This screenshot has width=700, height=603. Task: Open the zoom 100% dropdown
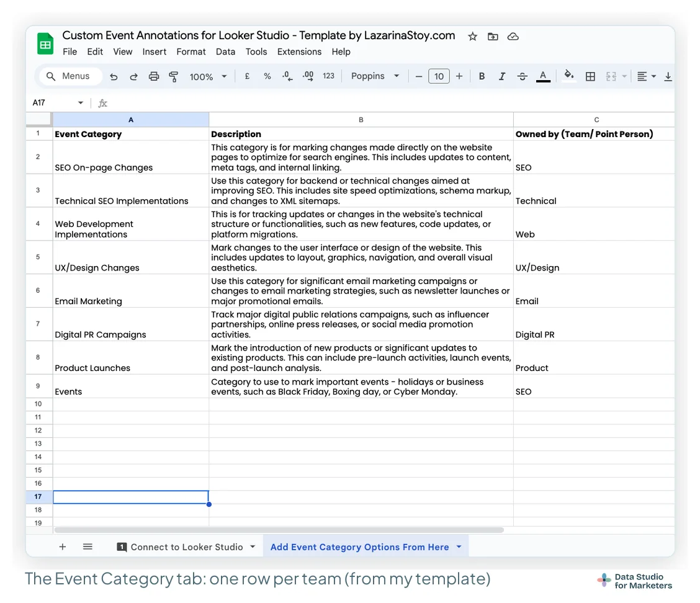click(208, 77)
